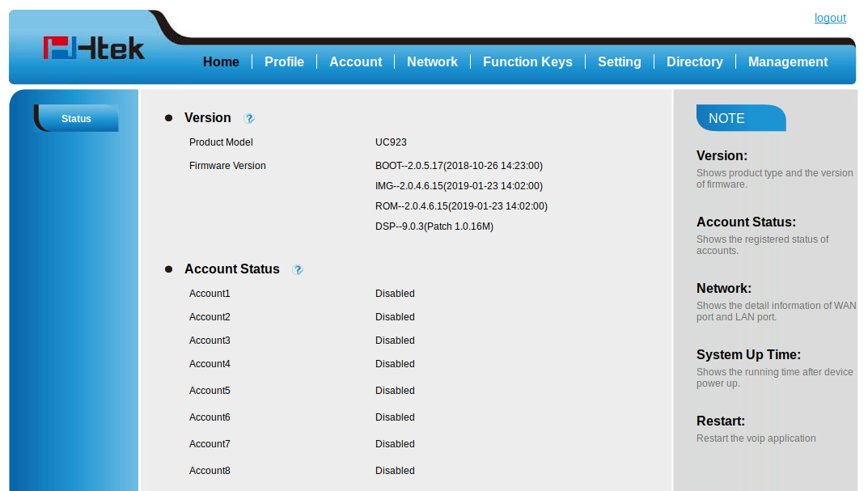This screenshot has width=868, height=491.
Task: Open the Account menu
Action: click(355, 61)
